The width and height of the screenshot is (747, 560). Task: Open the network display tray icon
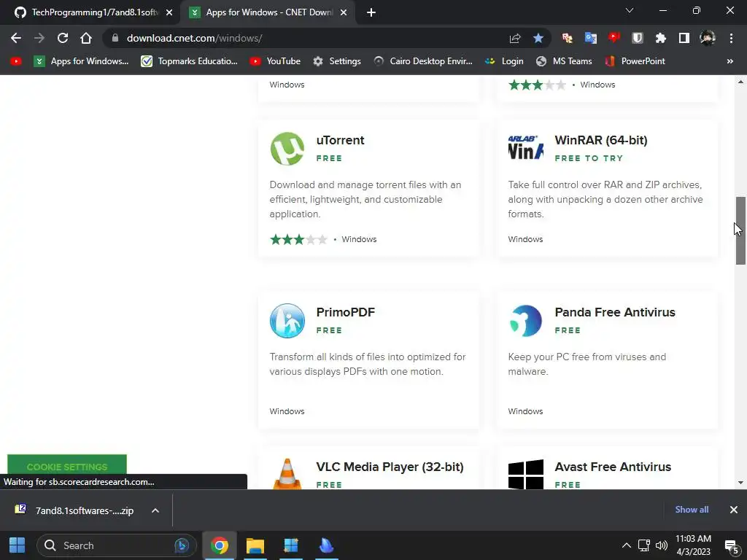point(644,545)
